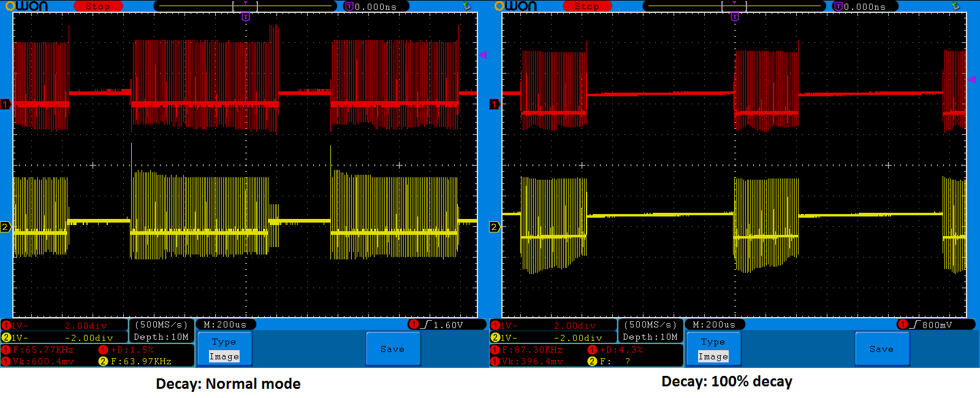Screen dimensions: 980x398
Task: Toggle the red Stop indicator on 100% decay scope
Action: pyautogui.click(x=587, y=6)
